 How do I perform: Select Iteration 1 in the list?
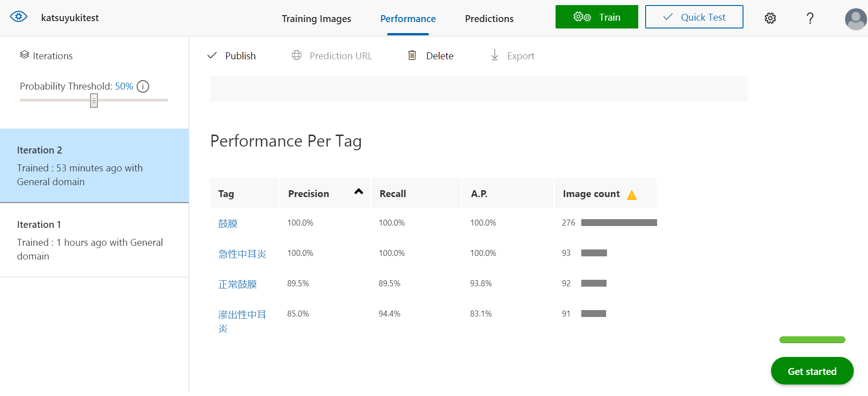point(94,240)
